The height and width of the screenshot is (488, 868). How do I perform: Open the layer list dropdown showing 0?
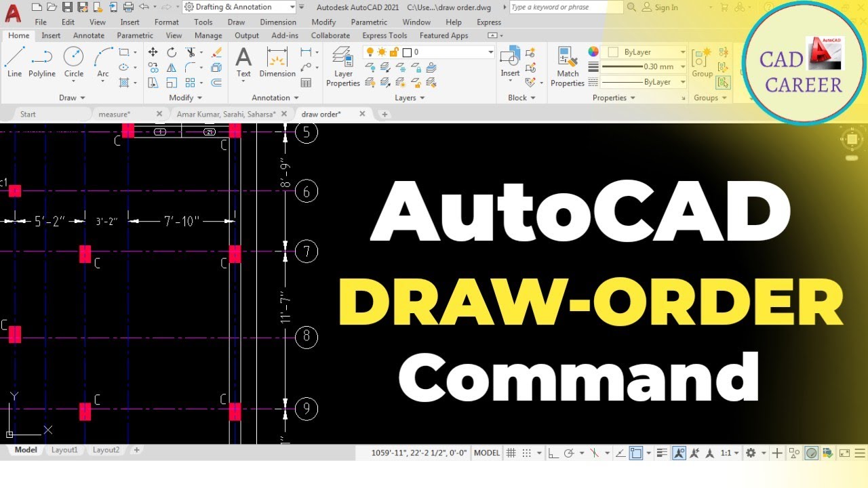pyautogui.click(x=429, y=52)
